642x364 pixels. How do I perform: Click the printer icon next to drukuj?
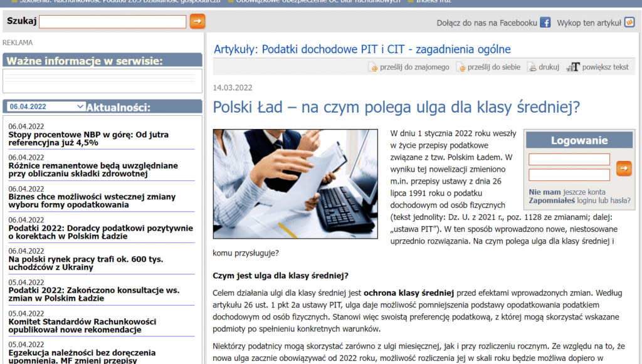tap(532, 67)
